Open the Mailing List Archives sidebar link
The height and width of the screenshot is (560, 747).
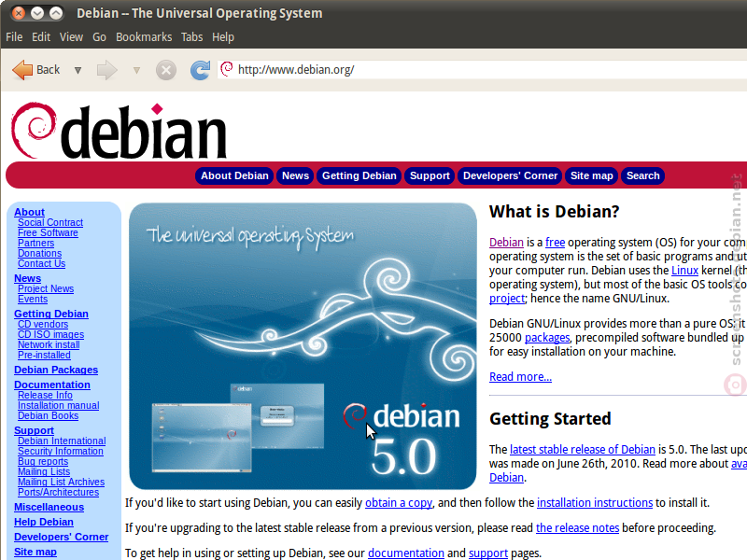pos(61,482)
